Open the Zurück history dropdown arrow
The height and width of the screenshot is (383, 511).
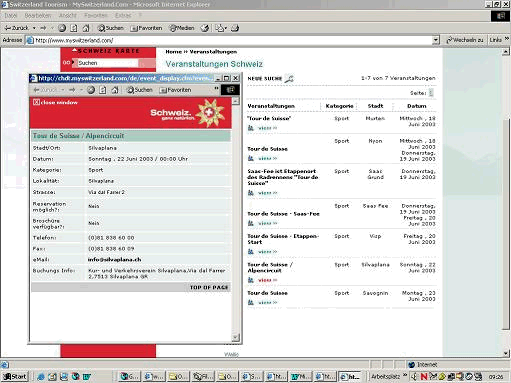(x=34, y=28)
